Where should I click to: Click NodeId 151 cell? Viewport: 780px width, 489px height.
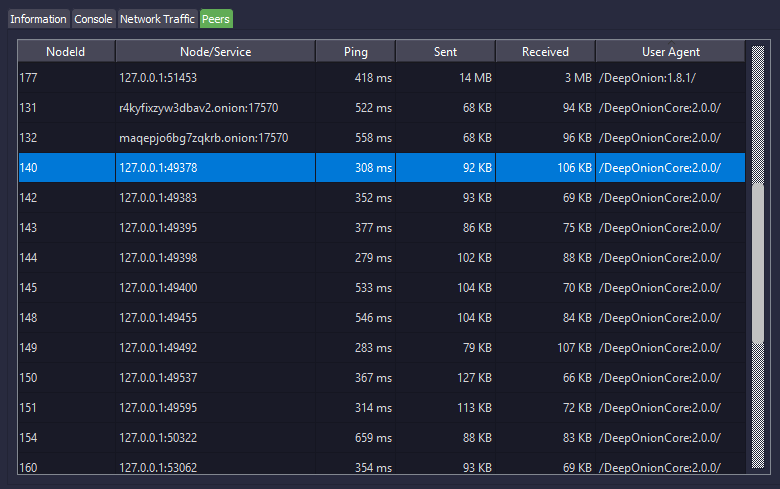[66, 407]
